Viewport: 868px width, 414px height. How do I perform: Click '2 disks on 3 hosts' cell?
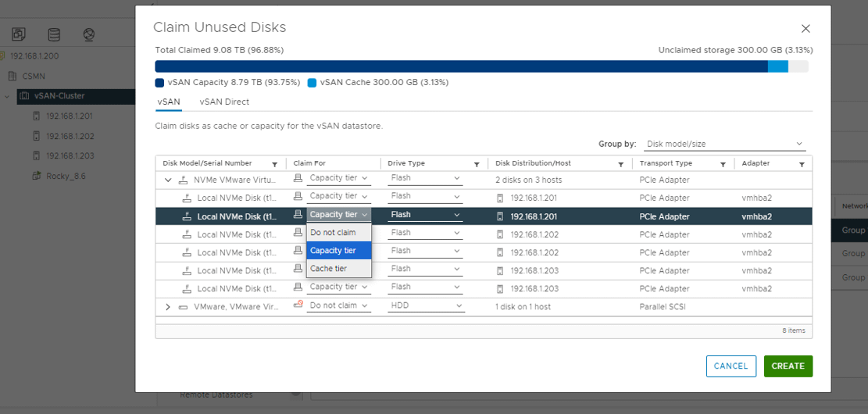(529, 180)
